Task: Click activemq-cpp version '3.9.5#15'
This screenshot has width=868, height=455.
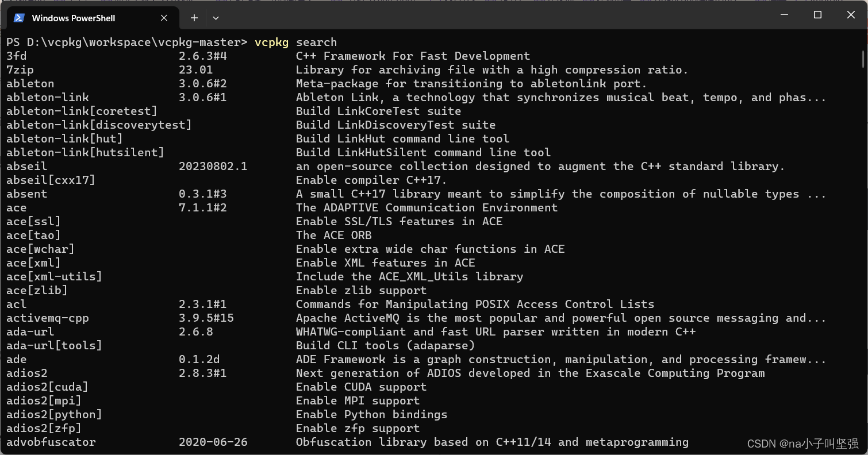Action: point(206,318)
